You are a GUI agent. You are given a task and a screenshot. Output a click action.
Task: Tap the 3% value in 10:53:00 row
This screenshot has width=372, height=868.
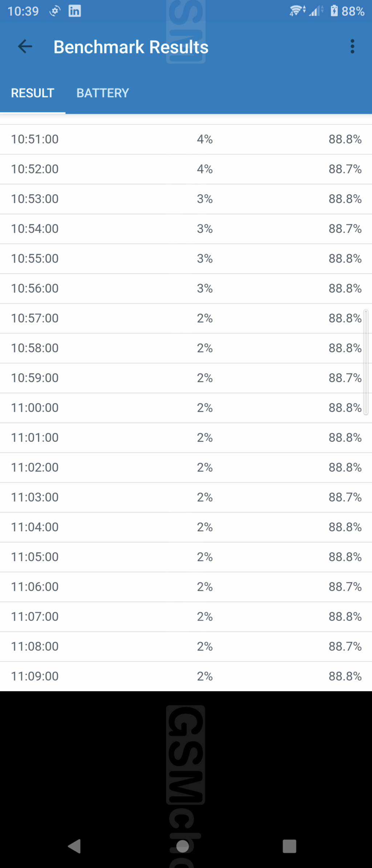click(205, 199)
